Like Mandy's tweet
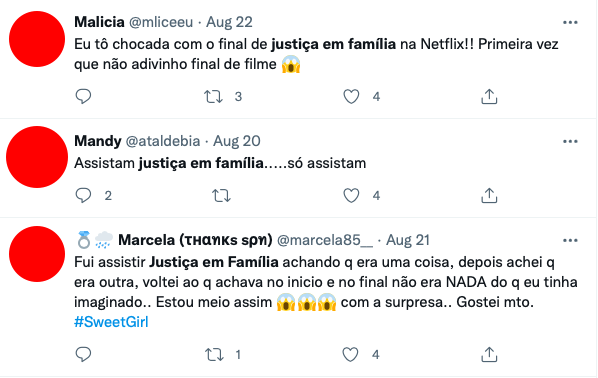Viewport: 598px width, 378px height. (x=351, y=196)
